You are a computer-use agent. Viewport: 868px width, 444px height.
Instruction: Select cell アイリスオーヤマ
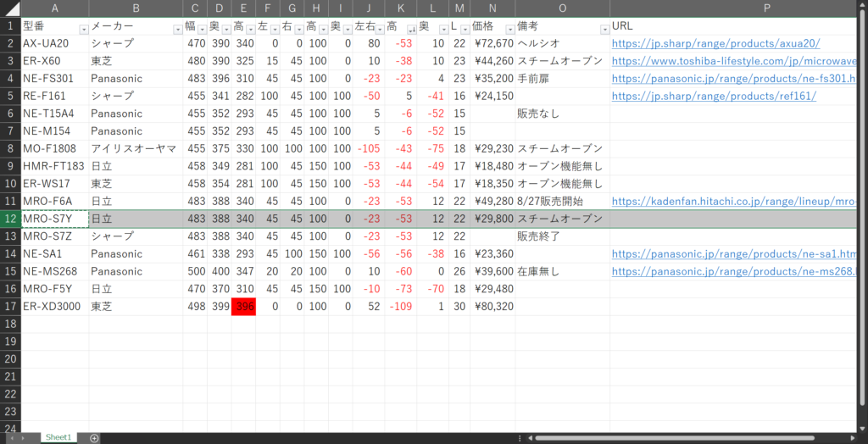point(136,149)
